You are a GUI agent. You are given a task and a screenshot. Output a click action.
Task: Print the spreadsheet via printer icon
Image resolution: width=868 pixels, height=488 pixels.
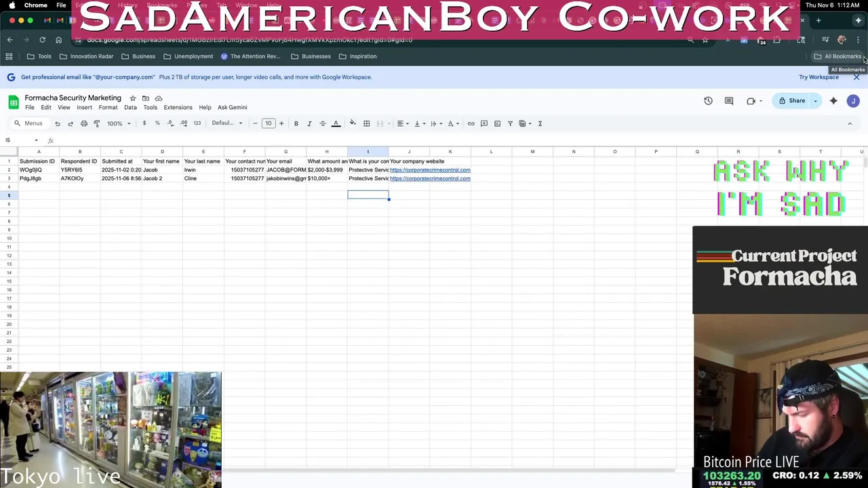coord(84,123)
